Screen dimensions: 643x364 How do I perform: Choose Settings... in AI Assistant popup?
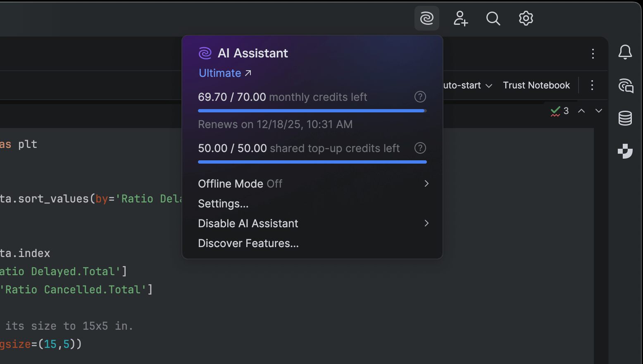(x=223, y=204)
